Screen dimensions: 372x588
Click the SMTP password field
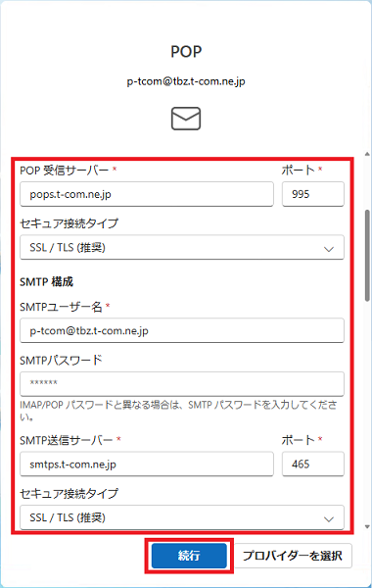[x=182, y=383]
